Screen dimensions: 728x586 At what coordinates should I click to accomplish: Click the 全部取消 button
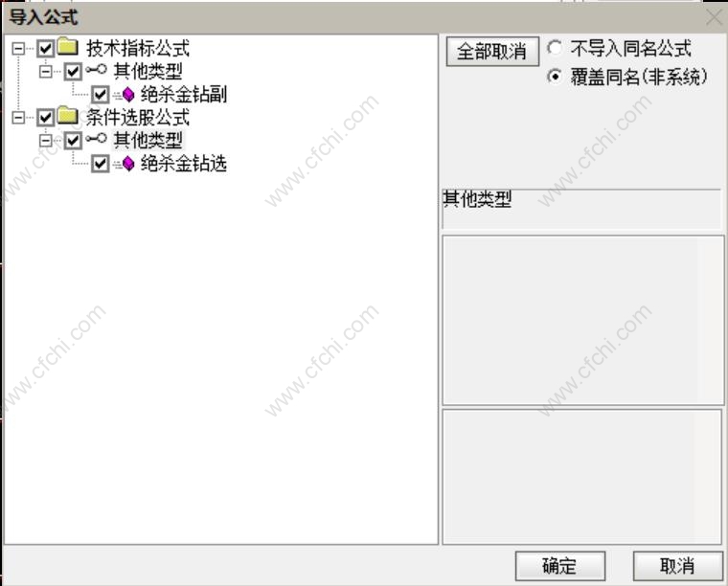[x=492, y=51]
